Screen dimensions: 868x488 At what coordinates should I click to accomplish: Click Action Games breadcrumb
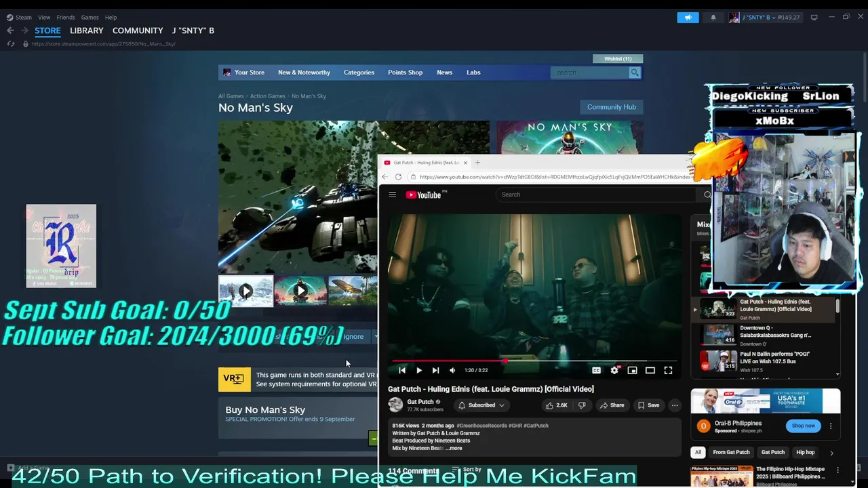[x=267, y=96]
